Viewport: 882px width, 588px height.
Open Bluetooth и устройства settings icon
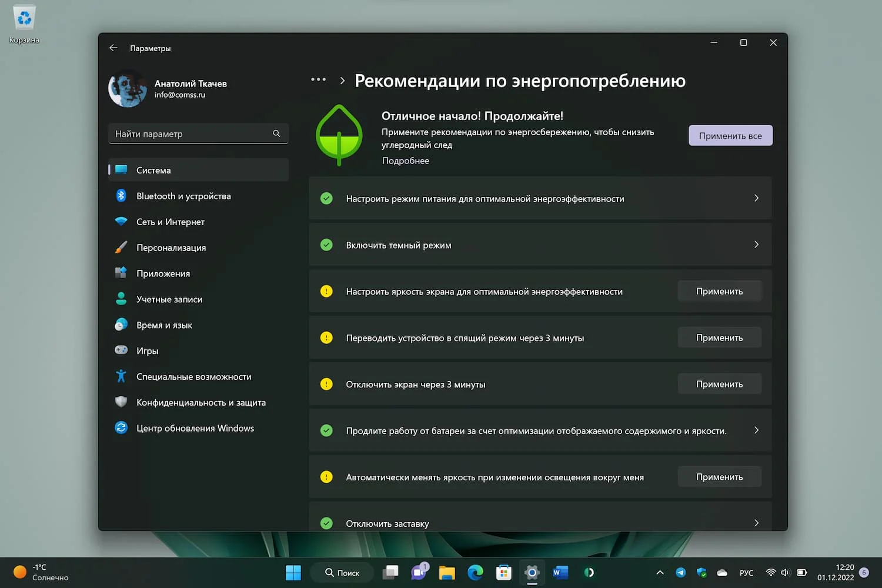pos(121,196)
